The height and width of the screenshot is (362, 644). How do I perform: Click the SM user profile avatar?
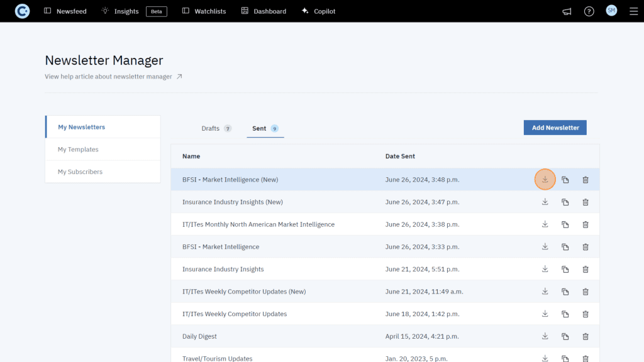tap(611, 11)
